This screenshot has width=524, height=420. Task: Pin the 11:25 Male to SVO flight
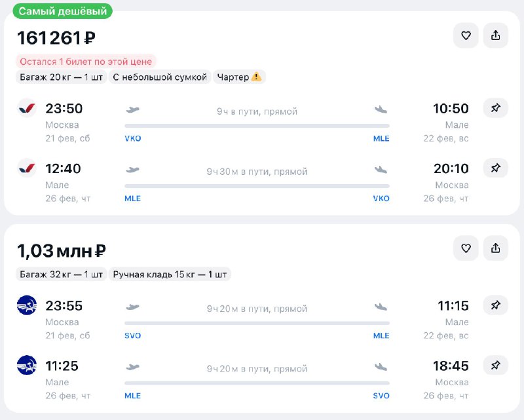(x=496, y=366)
